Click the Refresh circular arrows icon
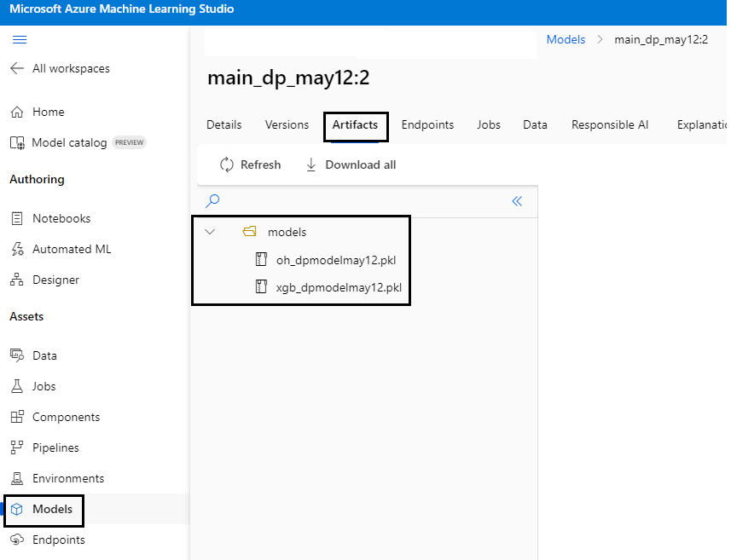The image size is (731, 560). click(x=227, y=165)
